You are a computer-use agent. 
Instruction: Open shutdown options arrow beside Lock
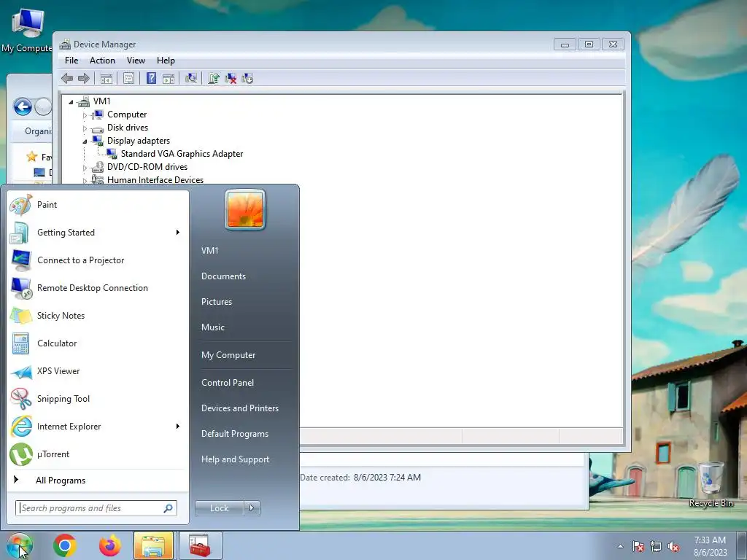pos(252,508)
